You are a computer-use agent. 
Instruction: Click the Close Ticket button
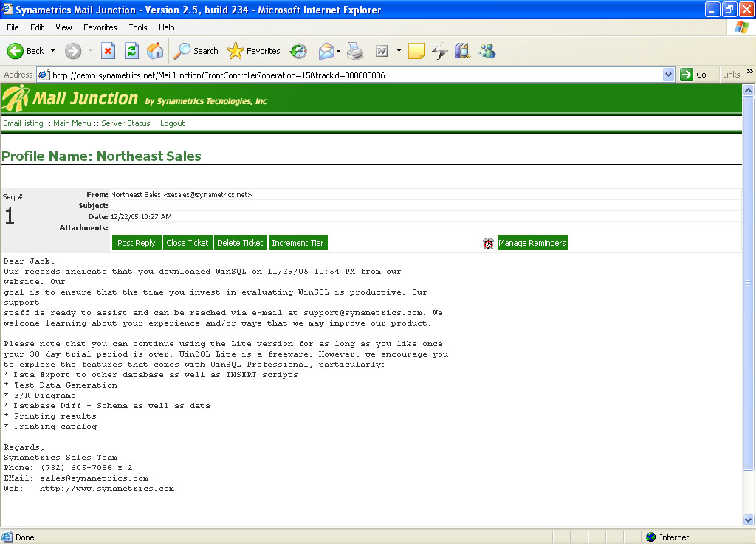[188, 243]
